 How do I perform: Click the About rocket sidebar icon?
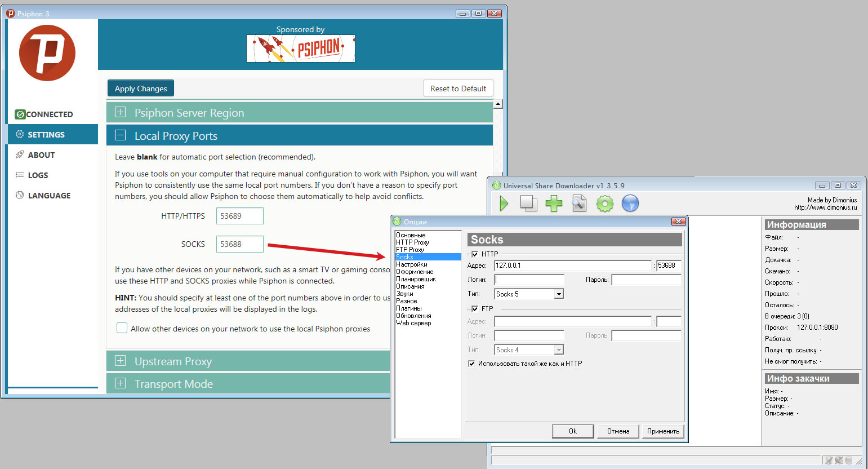click(20, 154)
